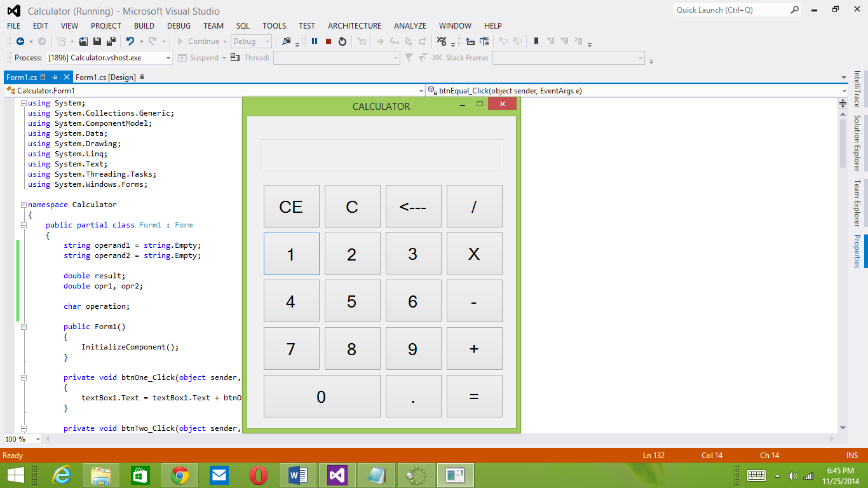Screen dimensions: 868x488
Task: Click the Step Into icon
Action: point(395,41)
